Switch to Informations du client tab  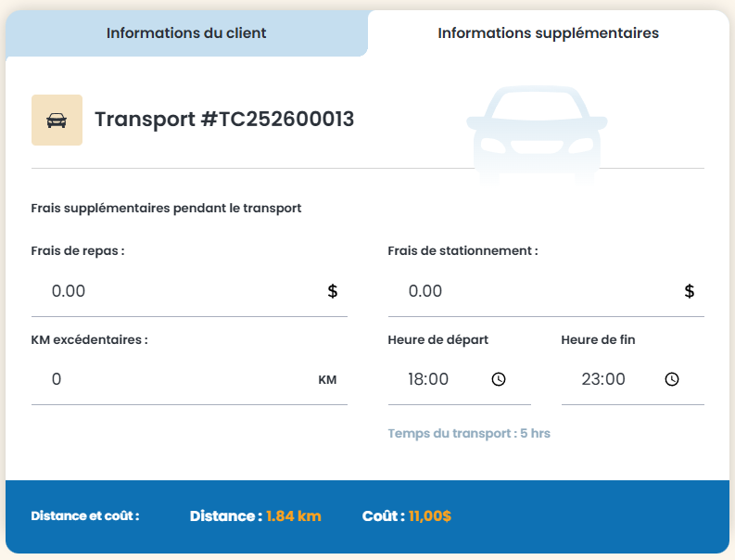point(186,33)
